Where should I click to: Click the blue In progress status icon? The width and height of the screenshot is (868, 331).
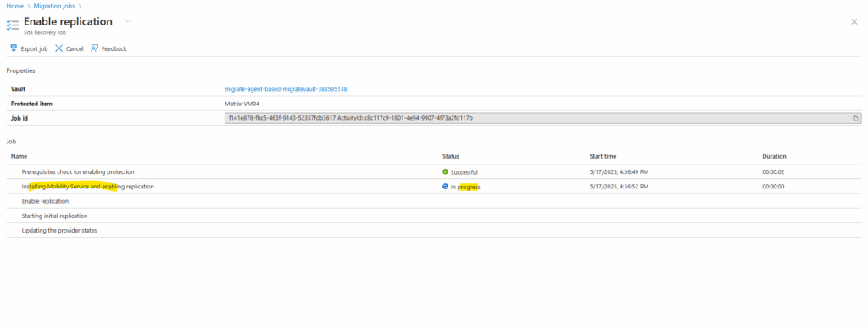pos(445,187)
